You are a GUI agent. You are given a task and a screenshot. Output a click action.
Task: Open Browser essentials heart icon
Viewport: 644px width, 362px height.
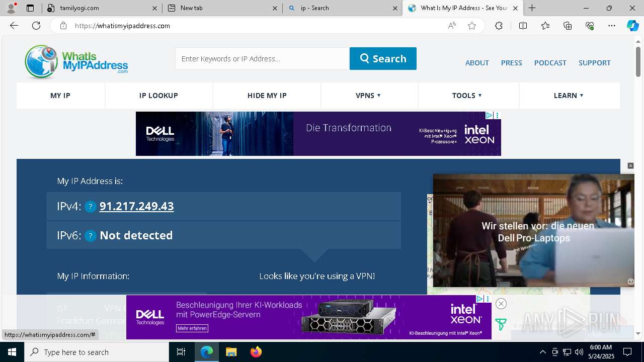point(590,26)
